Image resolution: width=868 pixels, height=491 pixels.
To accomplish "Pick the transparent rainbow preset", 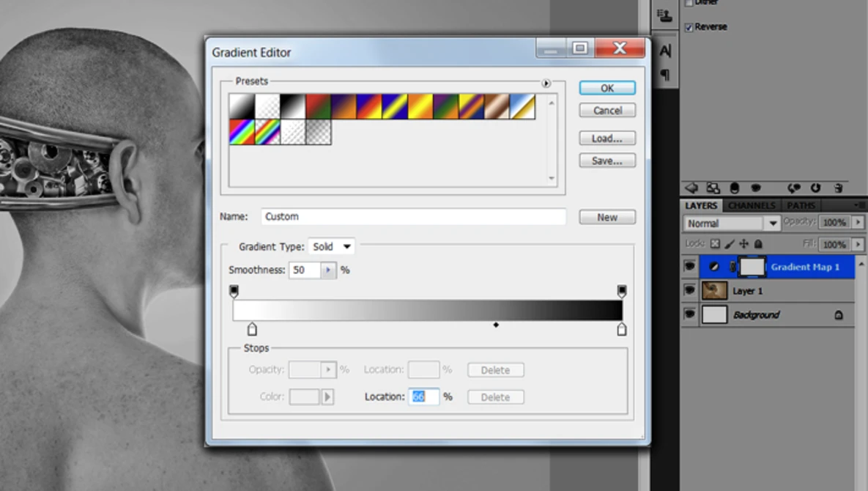I will [267, 133].
